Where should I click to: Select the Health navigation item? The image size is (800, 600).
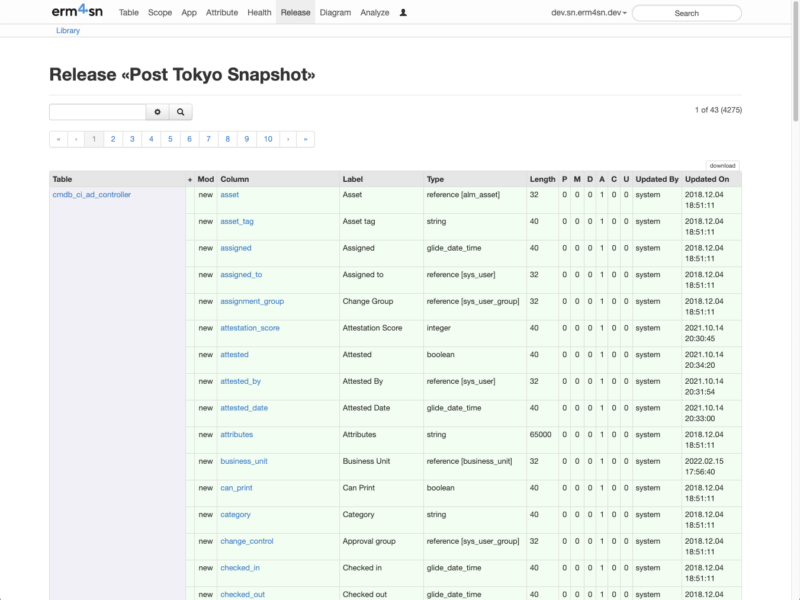(x=259, y=12)
